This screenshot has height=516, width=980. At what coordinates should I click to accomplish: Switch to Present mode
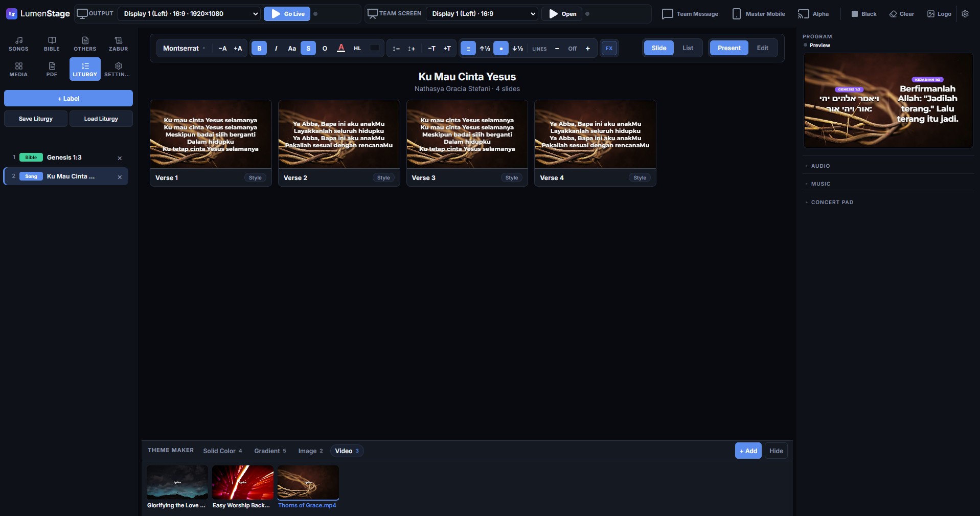click(x=728, y=48)
